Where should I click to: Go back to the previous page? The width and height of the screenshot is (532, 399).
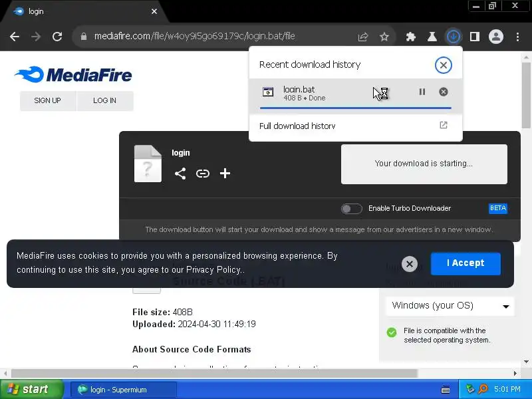15,37
